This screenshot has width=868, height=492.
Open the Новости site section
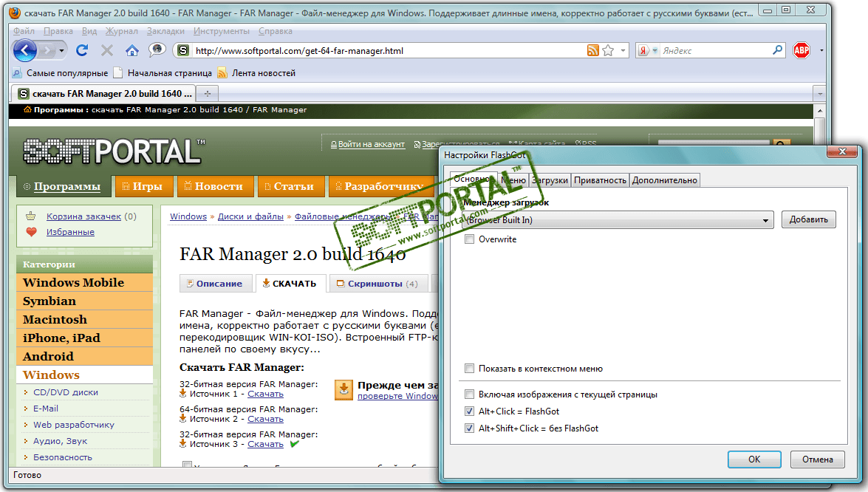[216, 186]
